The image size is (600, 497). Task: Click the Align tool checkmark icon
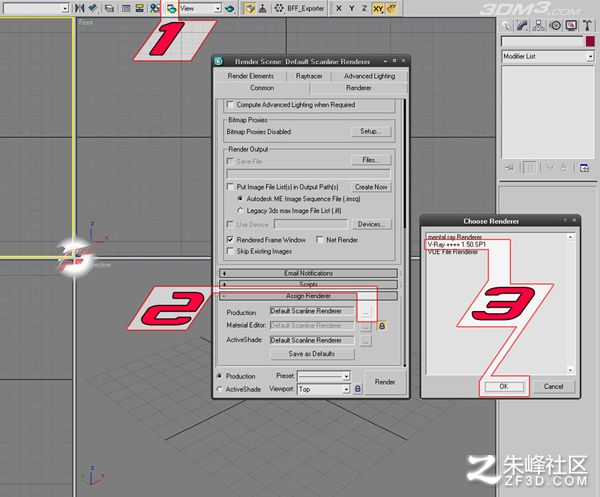93,8
